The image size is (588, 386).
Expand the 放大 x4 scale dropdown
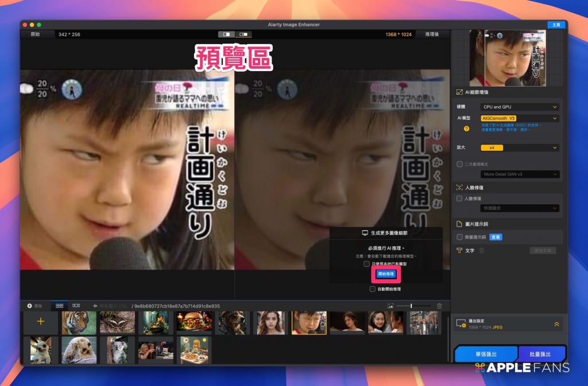[520, 147]
